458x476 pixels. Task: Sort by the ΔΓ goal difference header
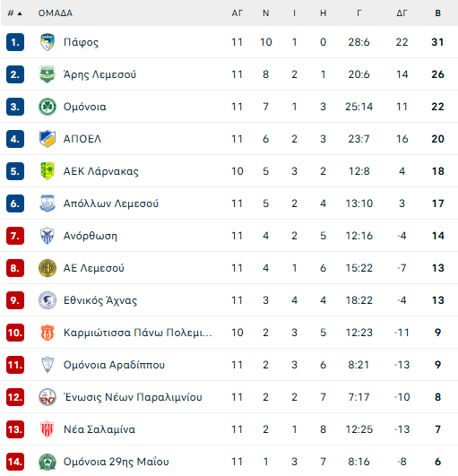click(402, 13)
